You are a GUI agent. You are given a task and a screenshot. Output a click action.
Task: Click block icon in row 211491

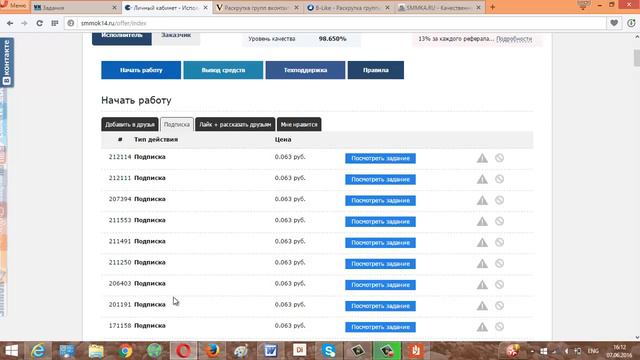pos(499,242)
